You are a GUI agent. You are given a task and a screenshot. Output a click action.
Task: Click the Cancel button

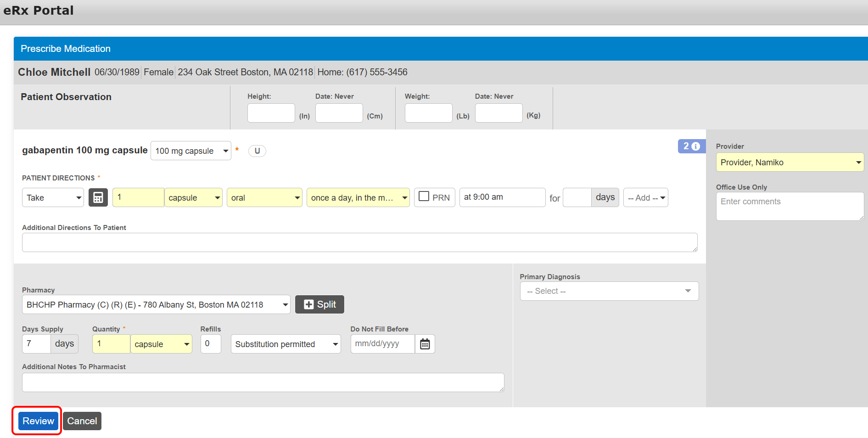click(x=82, y=421)
